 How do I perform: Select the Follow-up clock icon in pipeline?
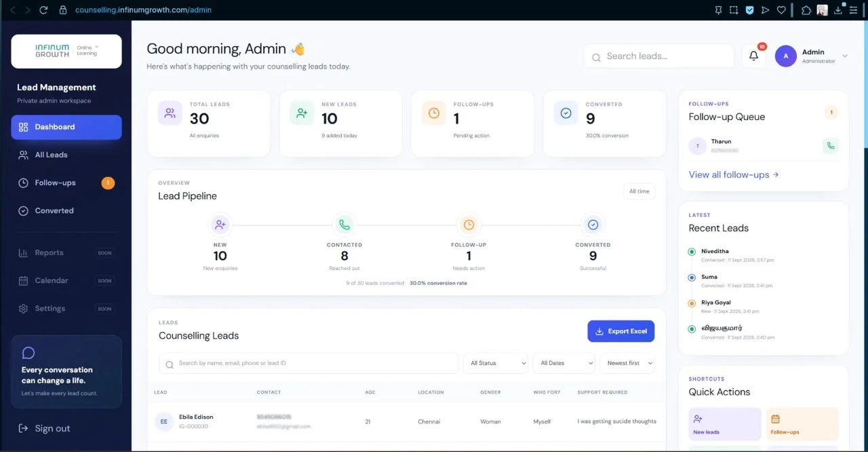point(469,225)
